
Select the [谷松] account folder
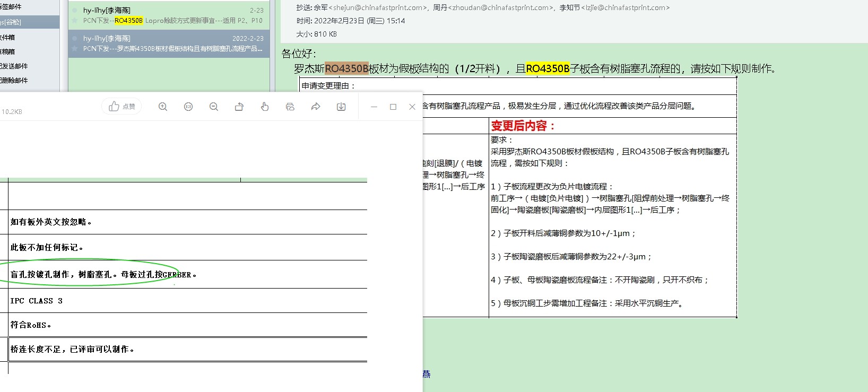(x=29, y=22)
